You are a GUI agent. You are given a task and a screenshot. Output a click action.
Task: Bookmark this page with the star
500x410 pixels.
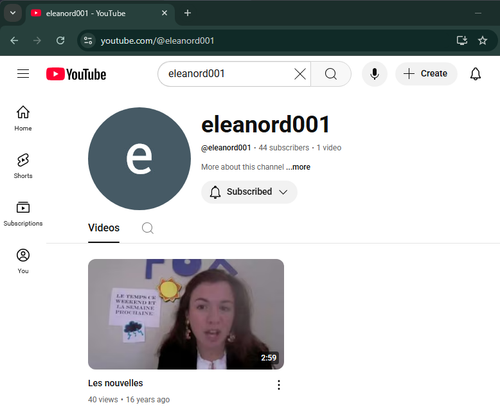coord(482,41)
